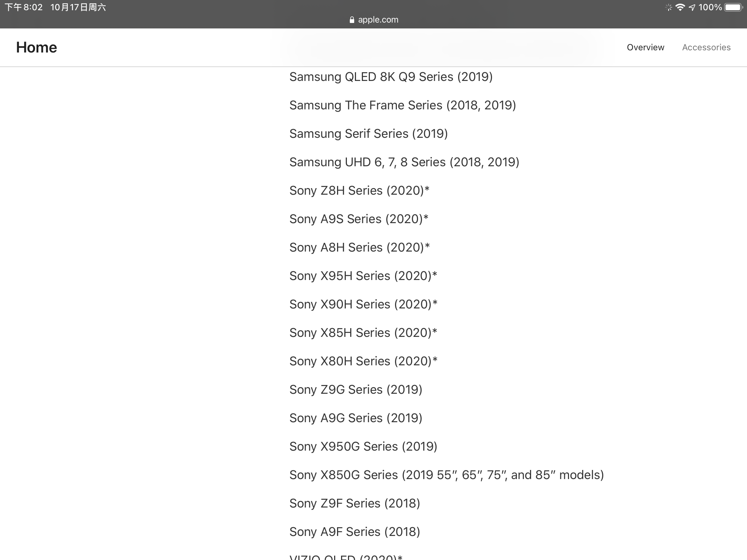747x560 pixels.
Task: Switch to the Accessories tab
Action: [x=706, y=47]
